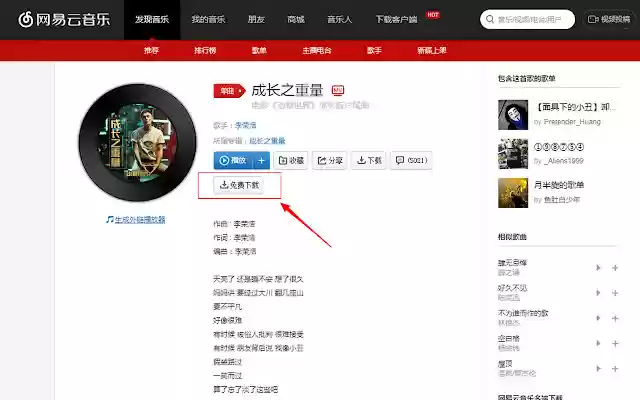Add 好久不见 similar song with plus icon
Viewport: 640px width, 400px height.
point(615,293)
